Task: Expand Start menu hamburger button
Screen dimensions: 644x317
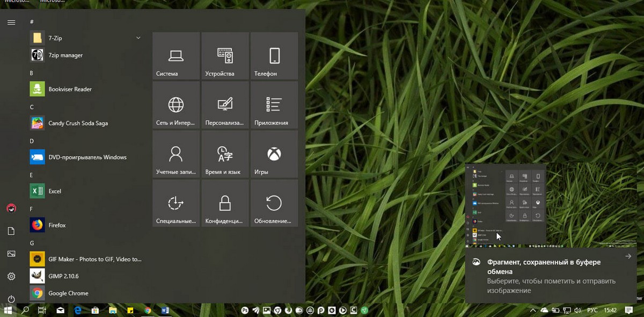Action: pyautogui.click(x=11, y=22)
